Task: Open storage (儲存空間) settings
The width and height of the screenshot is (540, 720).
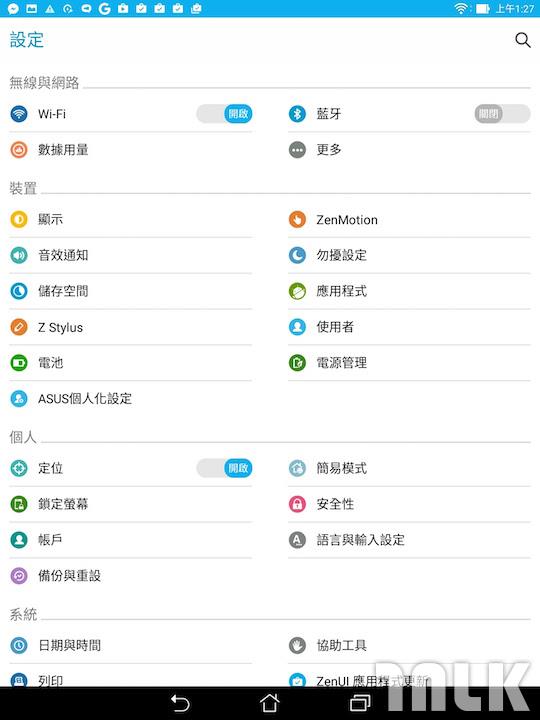Action: (131, 291)
